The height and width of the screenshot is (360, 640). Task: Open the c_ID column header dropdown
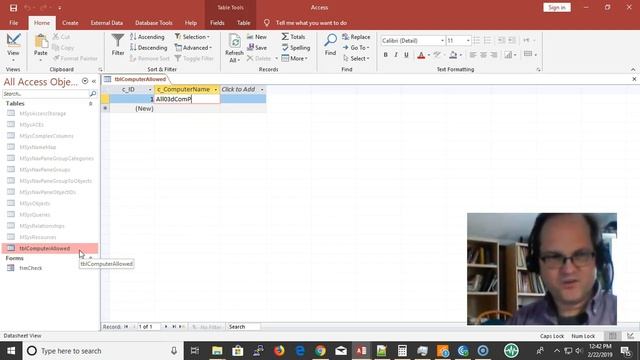click(x=150, y=89)
